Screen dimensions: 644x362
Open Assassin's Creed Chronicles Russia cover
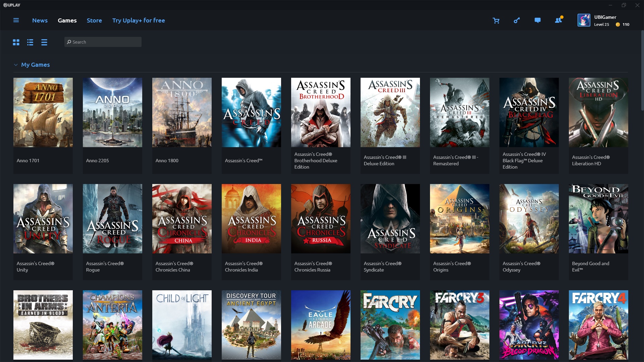321,219
